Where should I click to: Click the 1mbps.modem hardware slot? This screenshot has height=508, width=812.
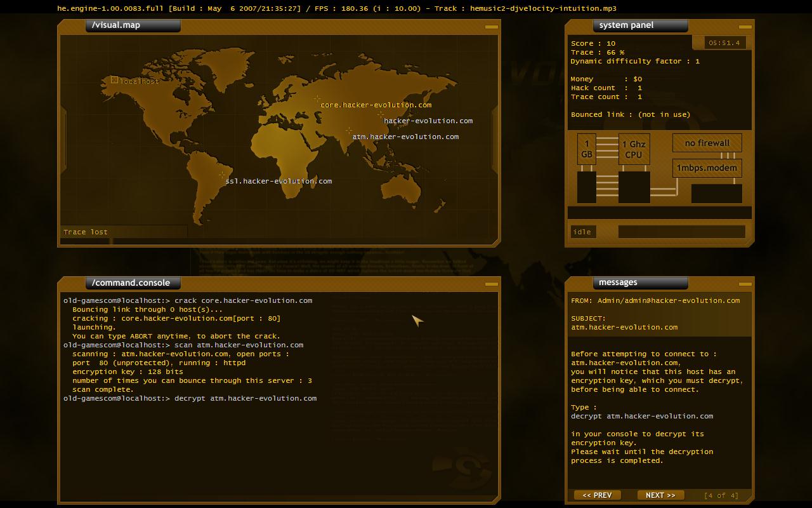[x=707, y=168]
